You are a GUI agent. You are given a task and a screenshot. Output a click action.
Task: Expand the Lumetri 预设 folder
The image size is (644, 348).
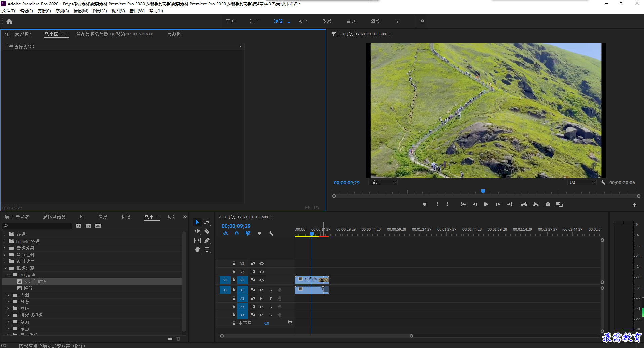point(5,241)
